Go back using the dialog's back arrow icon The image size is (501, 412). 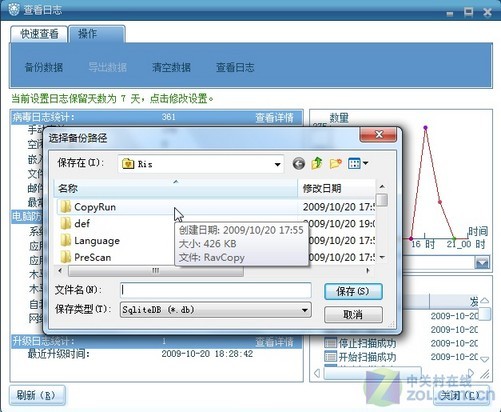coord(298,164)
